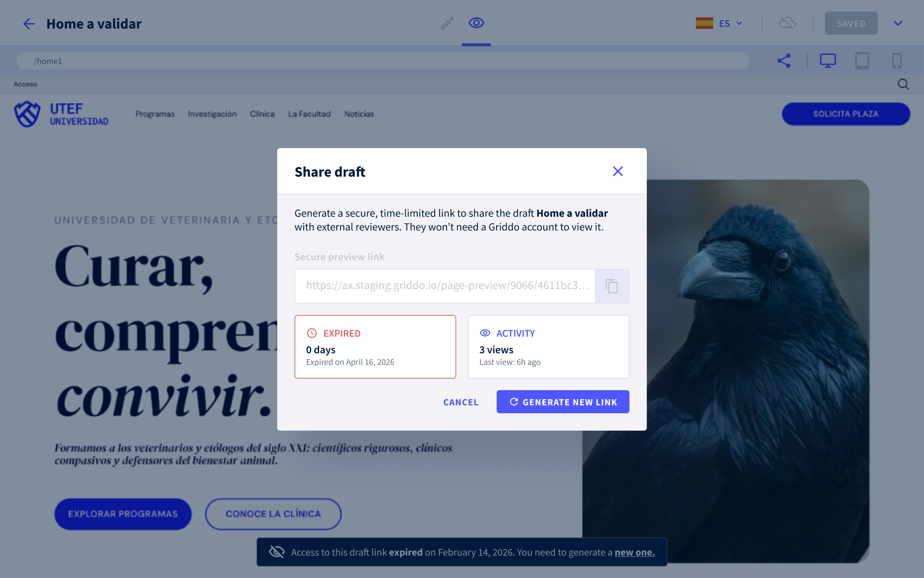Select the tablet viewport icon

pyautogui.click(x=862, y=61)
